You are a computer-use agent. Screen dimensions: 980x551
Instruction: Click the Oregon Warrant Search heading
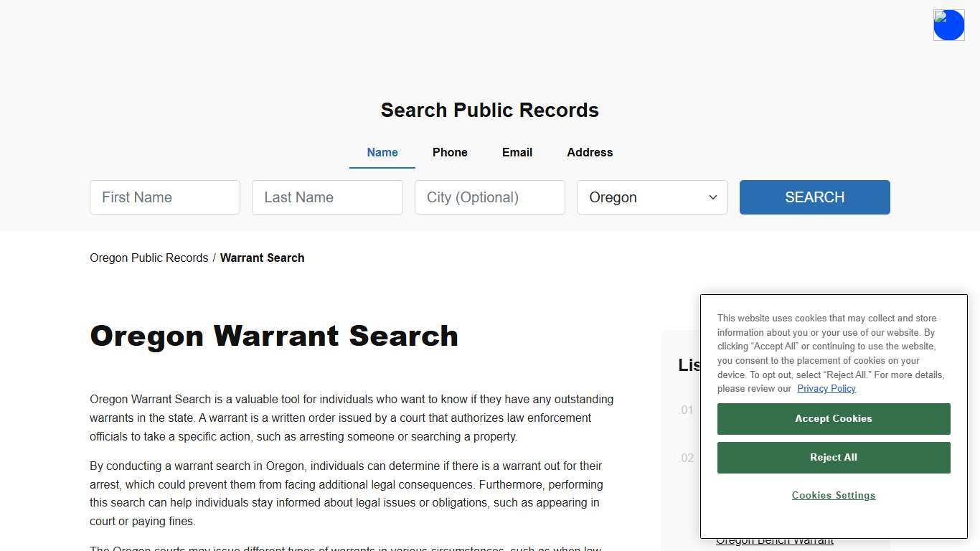274,335
